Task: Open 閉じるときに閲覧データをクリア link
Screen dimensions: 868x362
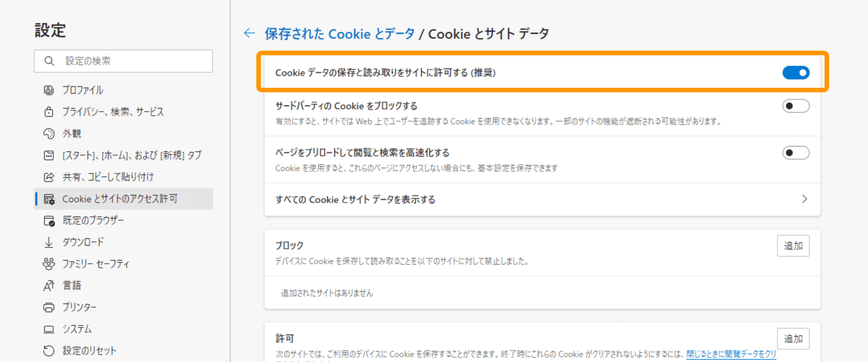Action: (731, 354)
